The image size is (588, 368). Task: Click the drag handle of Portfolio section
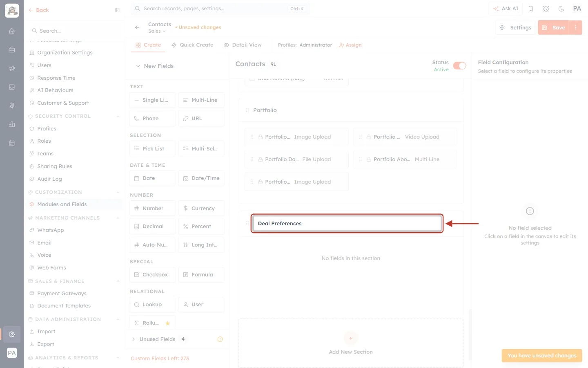click(247, 110)
